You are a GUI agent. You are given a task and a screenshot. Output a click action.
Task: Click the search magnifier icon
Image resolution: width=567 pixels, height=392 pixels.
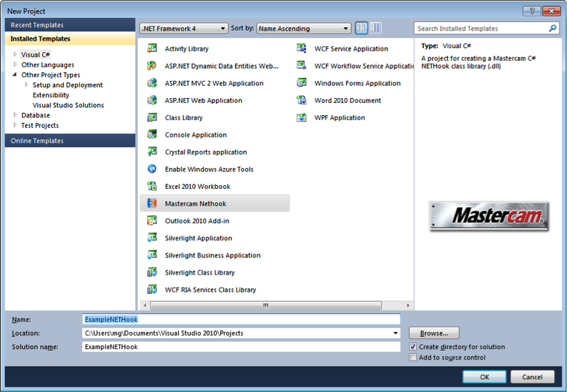pos(553,28)
